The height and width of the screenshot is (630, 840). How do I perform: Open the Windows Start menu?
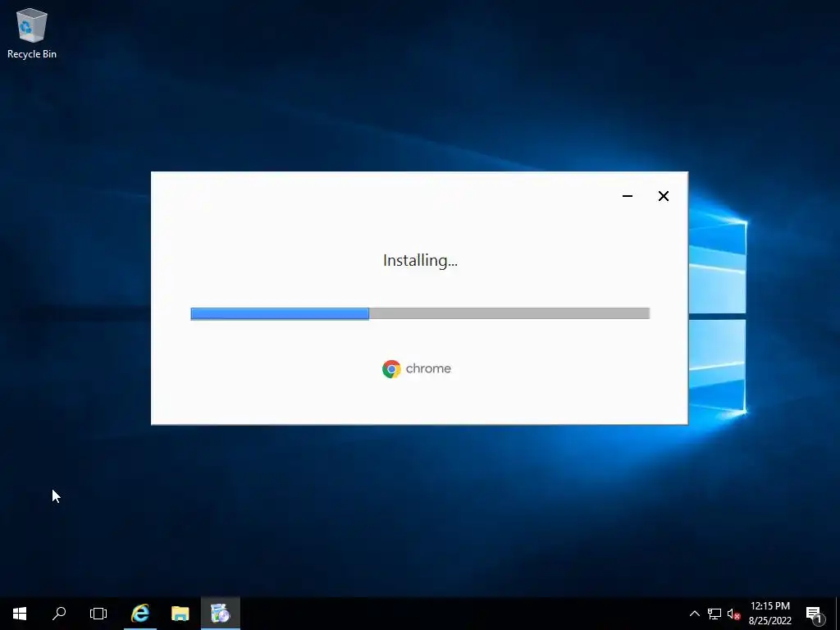pos(20,614)
